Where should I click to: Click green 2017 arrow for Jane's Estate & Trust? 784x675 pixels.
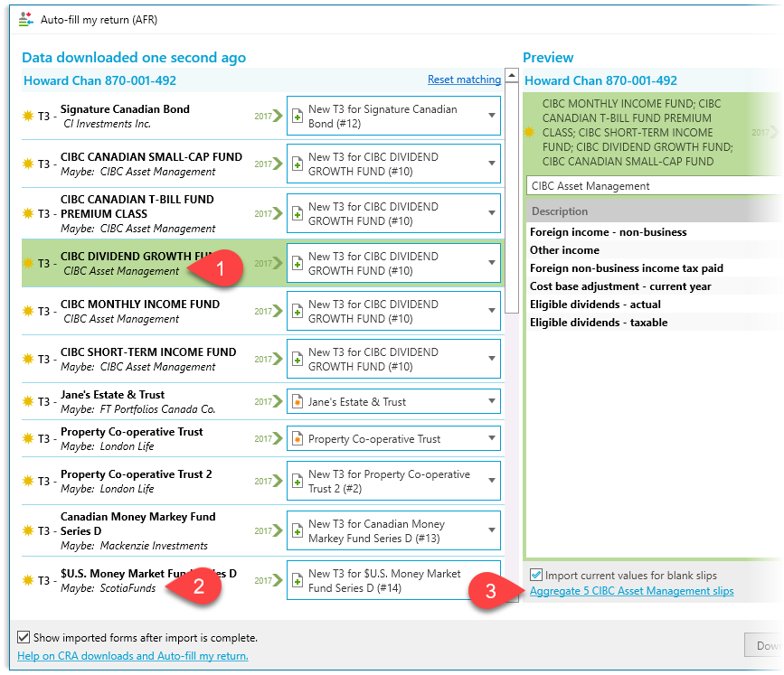269,401
